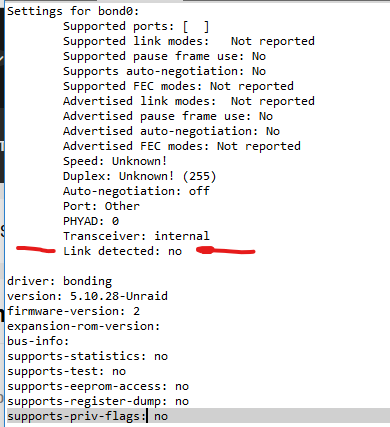
Task: Click 'Supports auto-negotiation: No' line
Action: pyautogui.click(x=164, y=71)
